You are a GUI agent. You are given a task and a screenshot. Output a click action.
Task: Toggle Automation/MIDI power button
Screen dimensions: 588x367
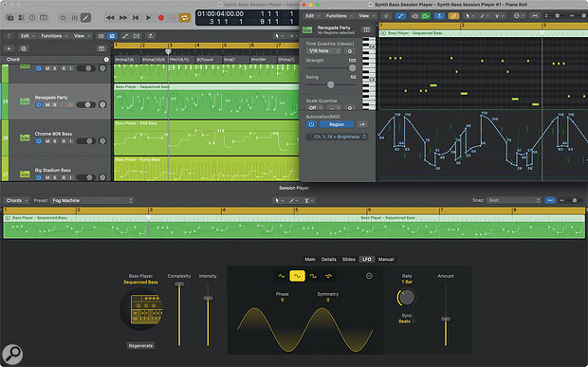(x=311, y=124)
